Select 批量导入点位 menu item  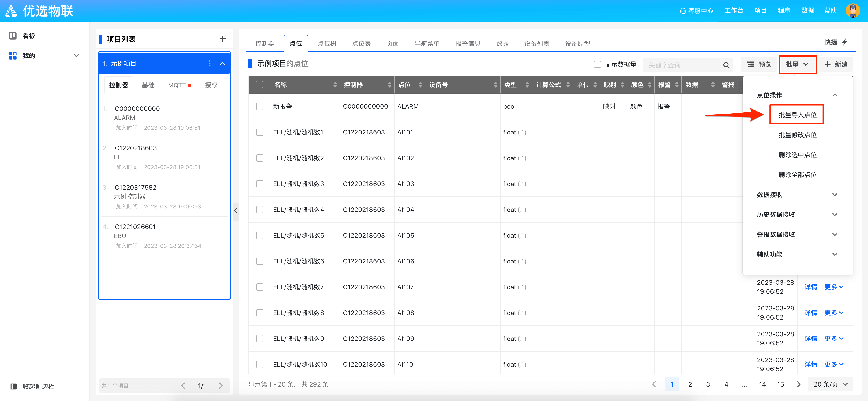click(797, 115)
